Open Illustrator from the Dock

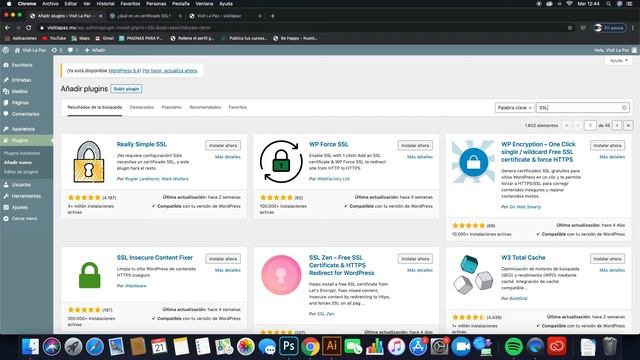tap(331, 347)
